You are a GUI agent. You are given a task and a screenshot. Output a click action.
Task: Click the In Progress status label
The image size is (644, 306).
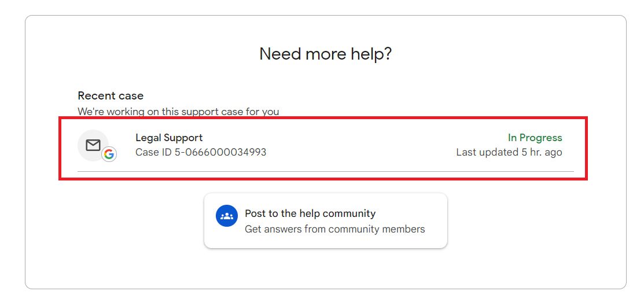point(535,138)
